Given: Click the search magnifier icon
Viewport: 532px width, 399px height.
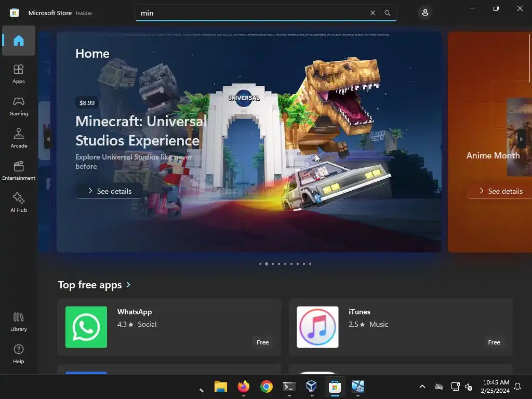Looking at the screenshot, I should [x=388, y=13].
